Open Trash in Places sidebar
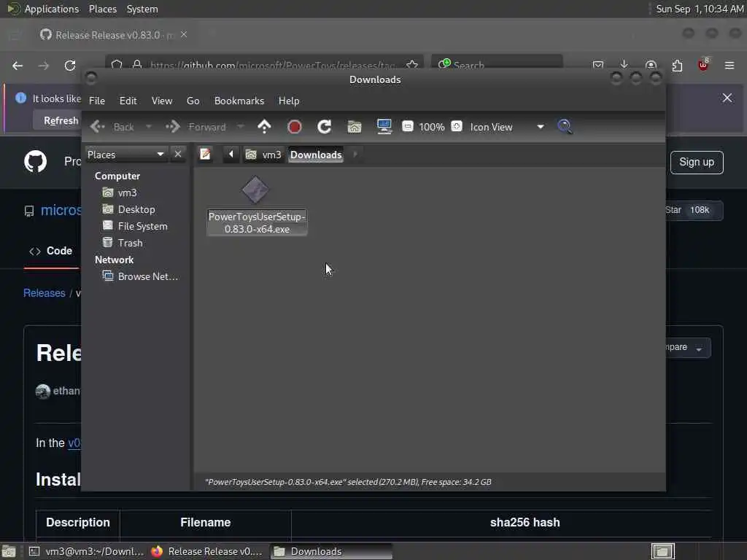 [130, 243]
